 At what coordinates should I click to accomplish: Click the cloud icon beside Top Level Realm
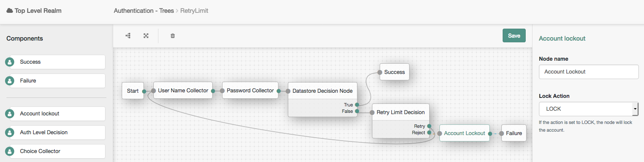(x=9, y=11)
